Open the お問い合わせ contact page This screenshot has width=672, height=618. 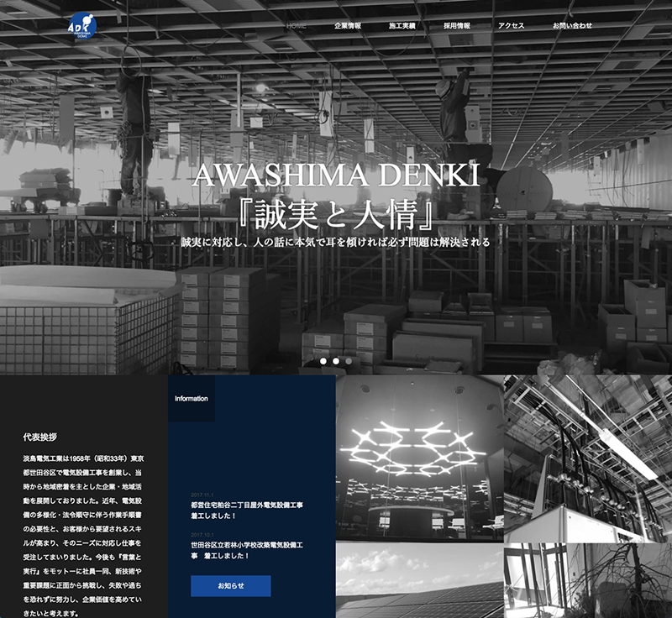pos(571,26)
